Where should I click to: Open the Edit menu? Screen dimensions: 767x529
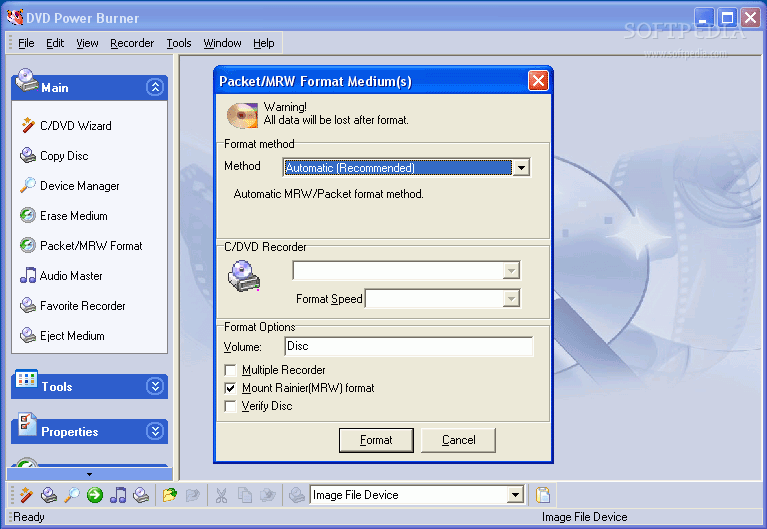point(55,43)
